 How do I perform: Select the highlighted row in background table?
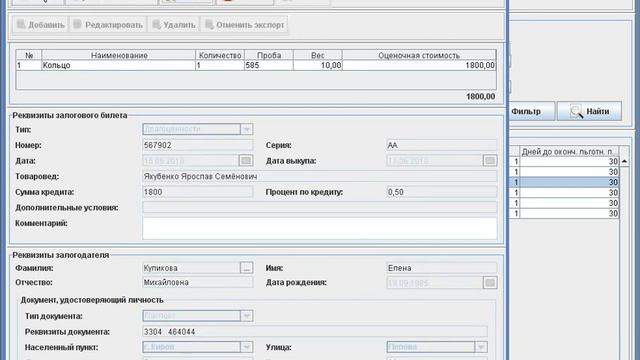[564, 182]
